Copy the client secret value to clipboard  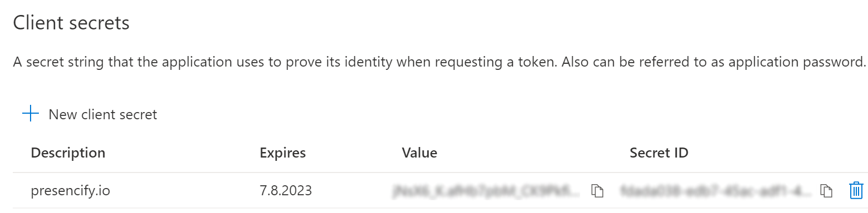[597, 191]
